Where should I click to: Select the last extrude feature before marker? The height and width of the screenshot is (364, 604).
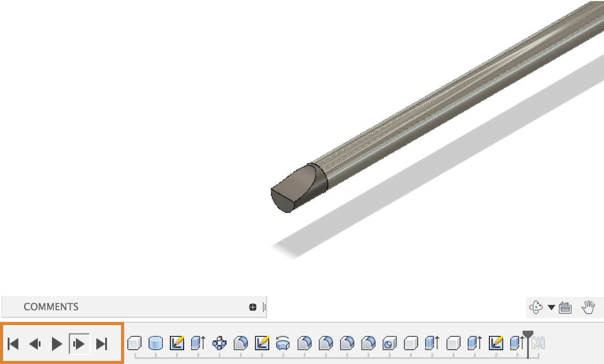(x=516, y=343)
